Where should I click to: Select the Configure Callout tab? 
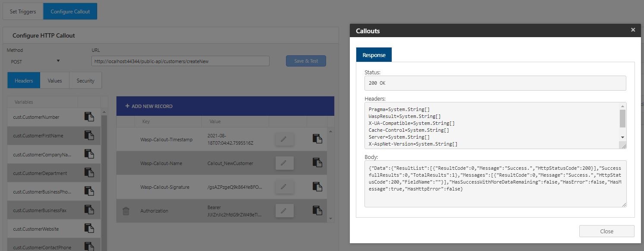[x=70, y=12]
